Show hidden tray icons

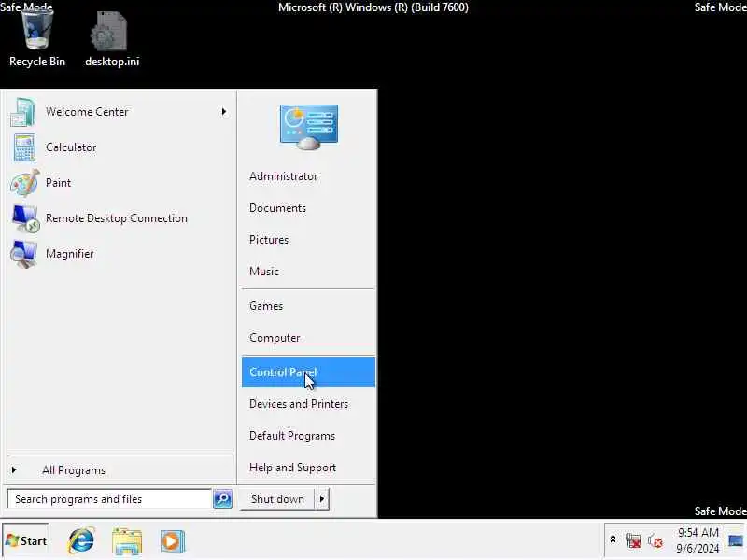(x=613, y=539)
